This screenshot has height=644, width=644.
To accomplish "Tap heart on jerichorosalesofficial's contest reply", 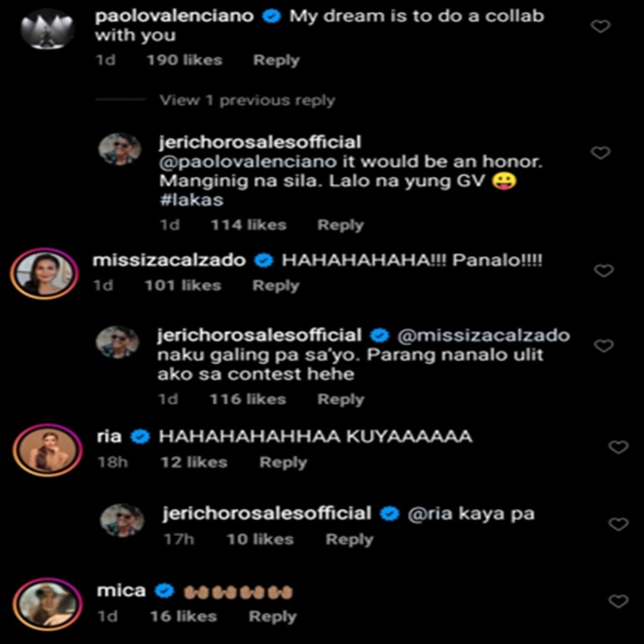I will pyautogui.click(x=604, y=346).
